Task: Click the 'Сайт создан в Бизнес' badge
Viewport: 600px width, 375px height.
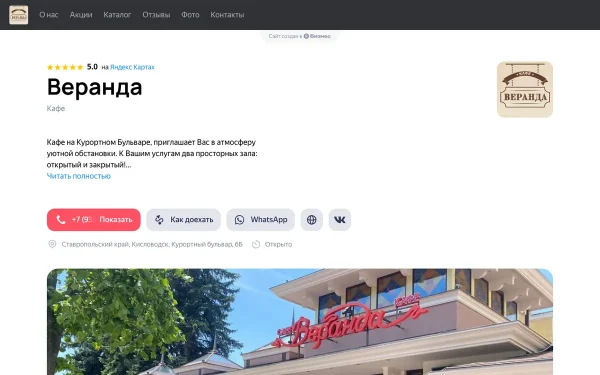Action: 300,36
